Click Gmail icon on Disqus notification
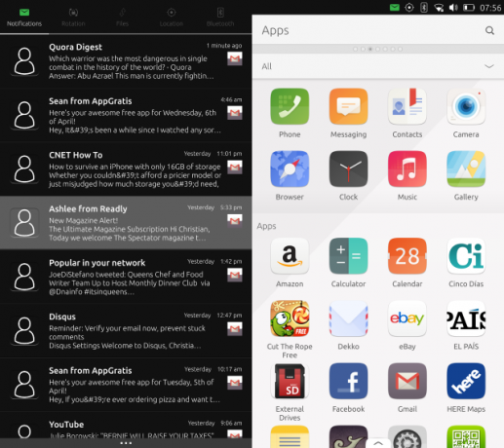504x448 pixels. point(235,328)
